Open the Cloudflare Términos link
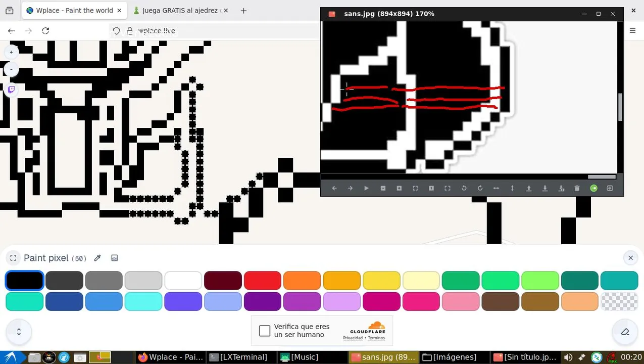644x364 pixels. [376, 338]
